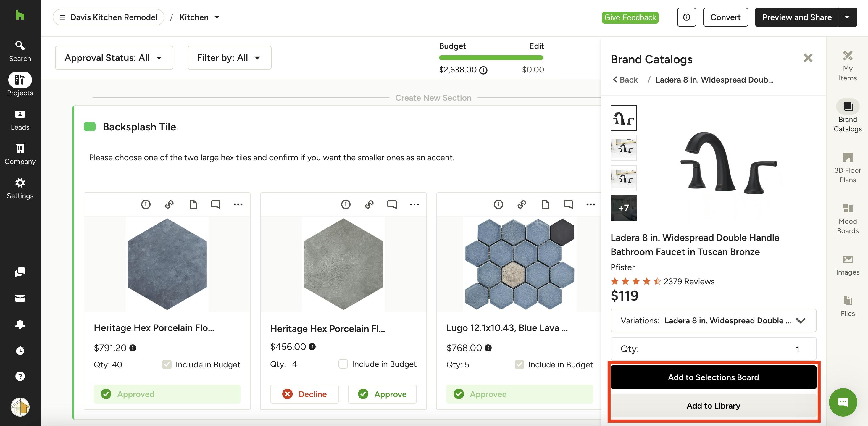The image size is (868, 426).
Task: Click the green Backsplash Tile color swatch
Action: [90, 127]
